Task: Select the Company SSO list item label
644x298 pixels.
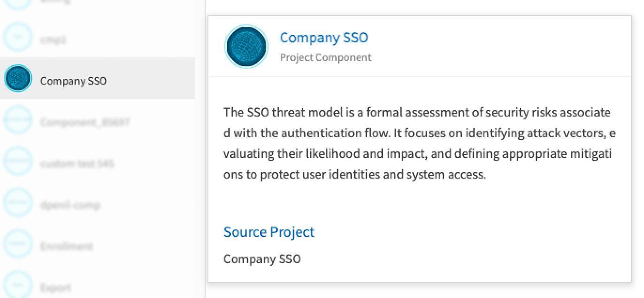Action: [x=74, y=81]
